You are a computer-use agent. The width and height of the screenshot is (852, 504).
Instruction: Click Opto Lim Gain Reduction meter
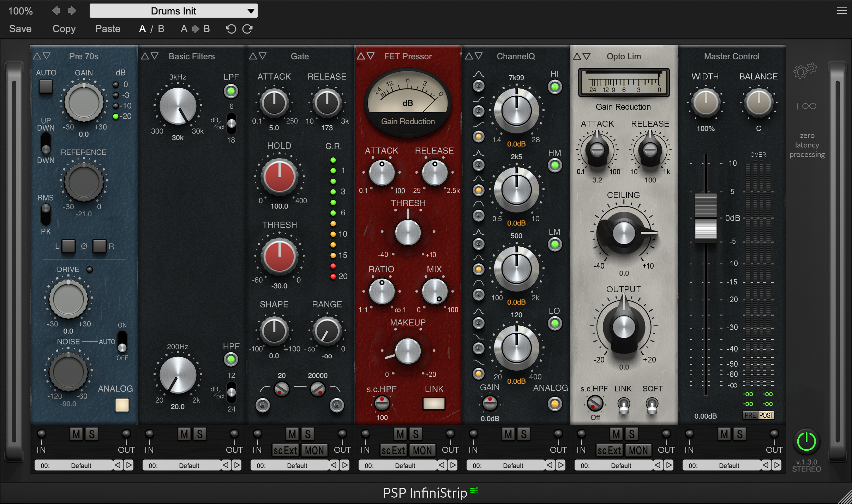pyautogui.click(x=624, y=83)
